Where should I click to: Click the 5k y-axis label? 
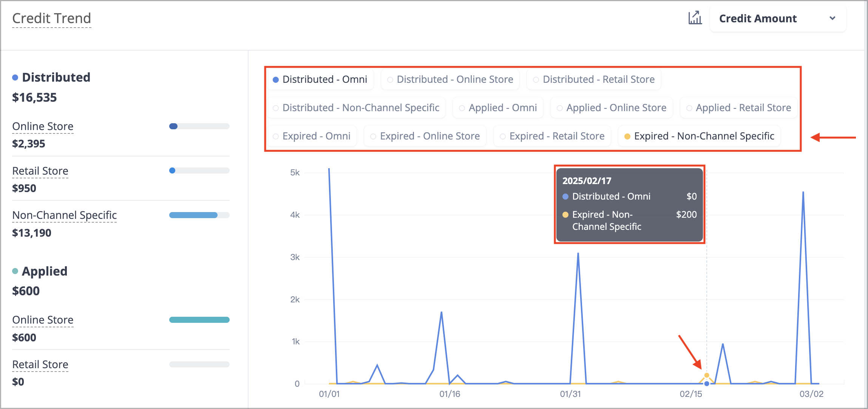tap(295, 173)
